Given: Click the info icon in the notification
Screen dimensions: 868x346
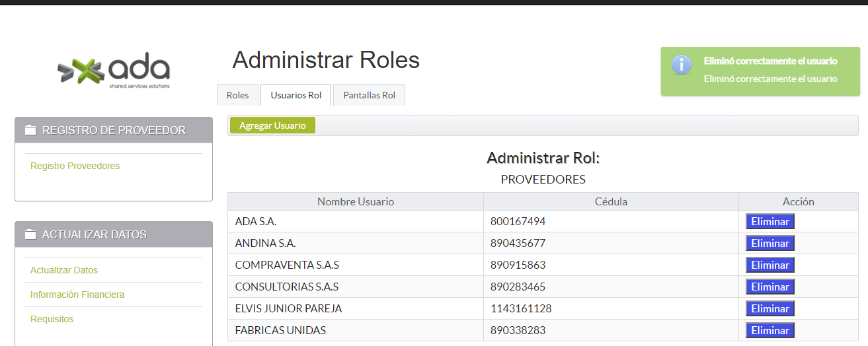Looking at the screenshot, I should 682,65.
